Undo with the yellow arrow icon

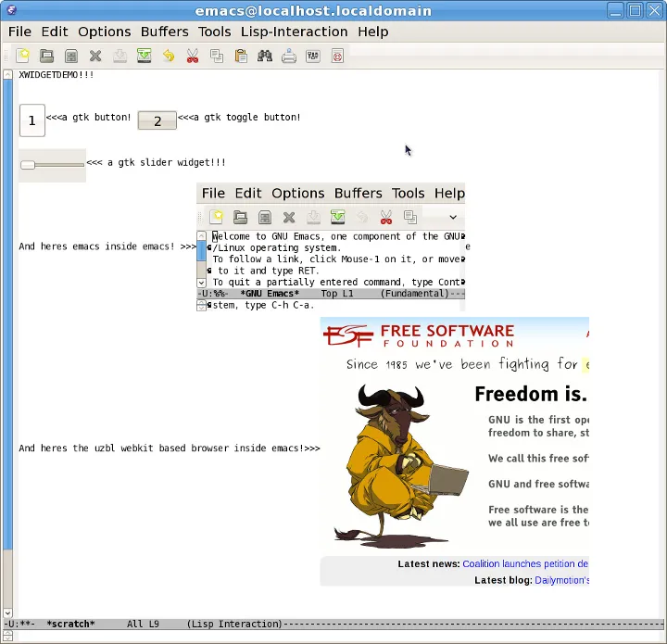169,56
